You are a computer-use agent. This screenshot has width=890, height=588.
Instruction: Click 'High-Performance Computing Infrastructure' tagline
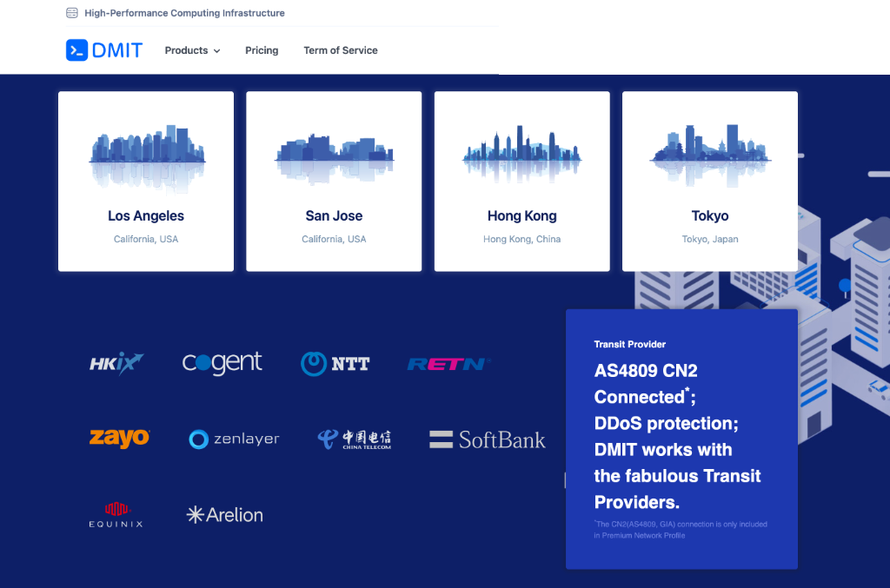[184, 13]
